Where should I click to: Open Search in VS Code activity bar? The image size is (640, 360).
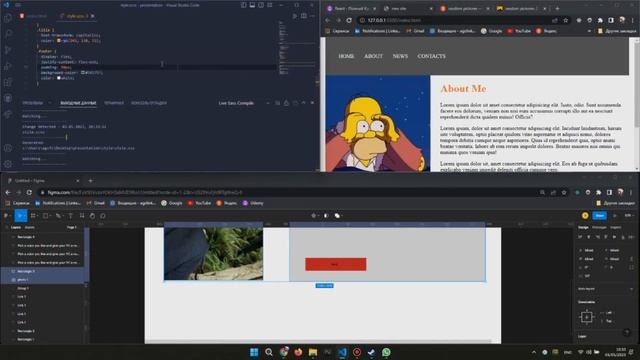pyautogui.click(x=8, y=34)
